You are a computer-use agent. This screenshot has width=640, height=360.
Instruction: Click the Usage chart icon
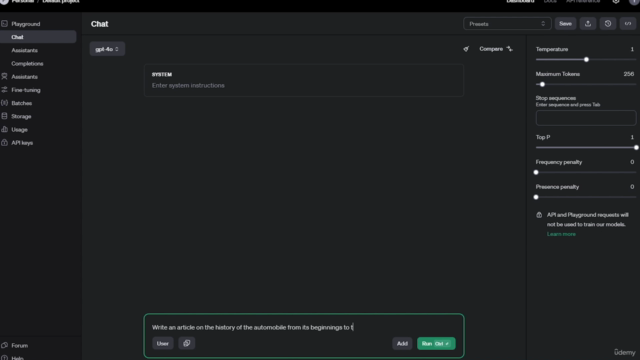pos(4,129)
